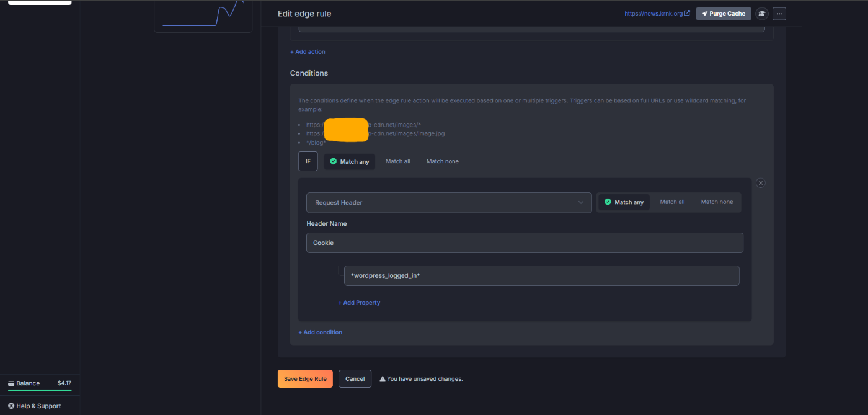Open the https://news.krnk.org link
This screenshot has height=415, width=868.
tap(657, 14)
